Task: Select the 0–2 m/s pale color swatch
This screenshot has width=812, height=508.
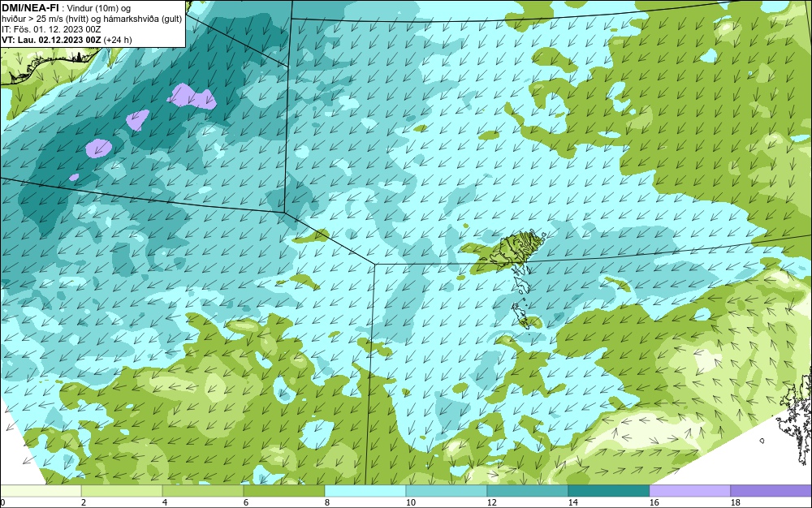Action: coord(41,490)
